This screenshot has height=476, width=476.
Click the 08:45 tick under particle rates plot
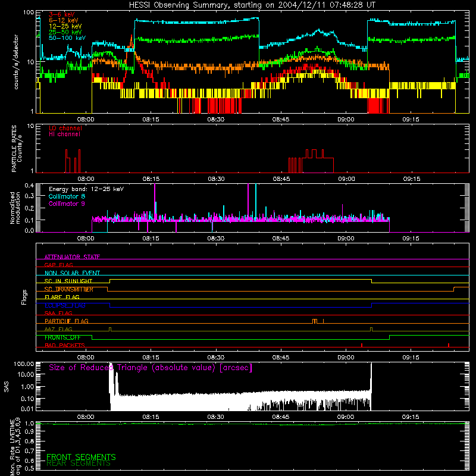coord(281,179)
